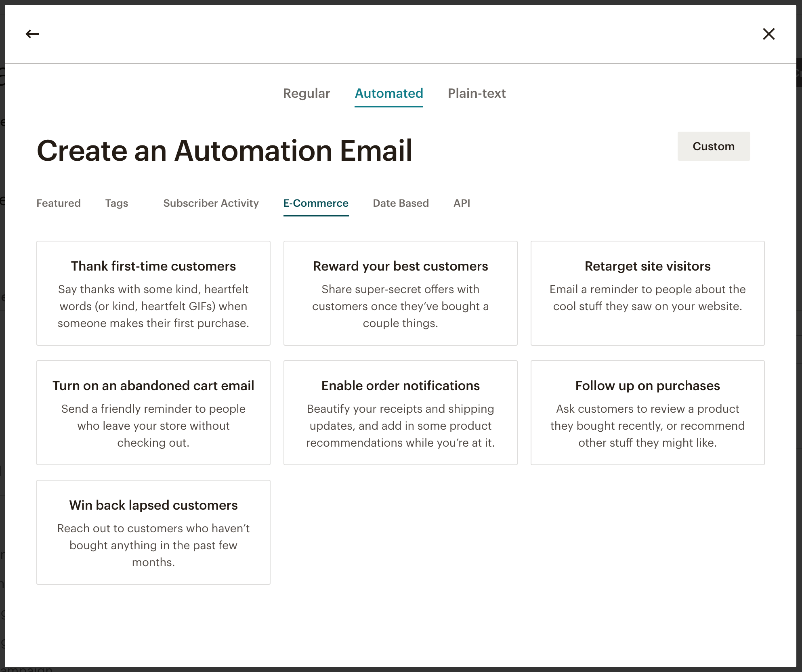Click the Create an Automation Email heading
Image resolution: width=802 pixels, height=672 pixels.
(225, 151)
